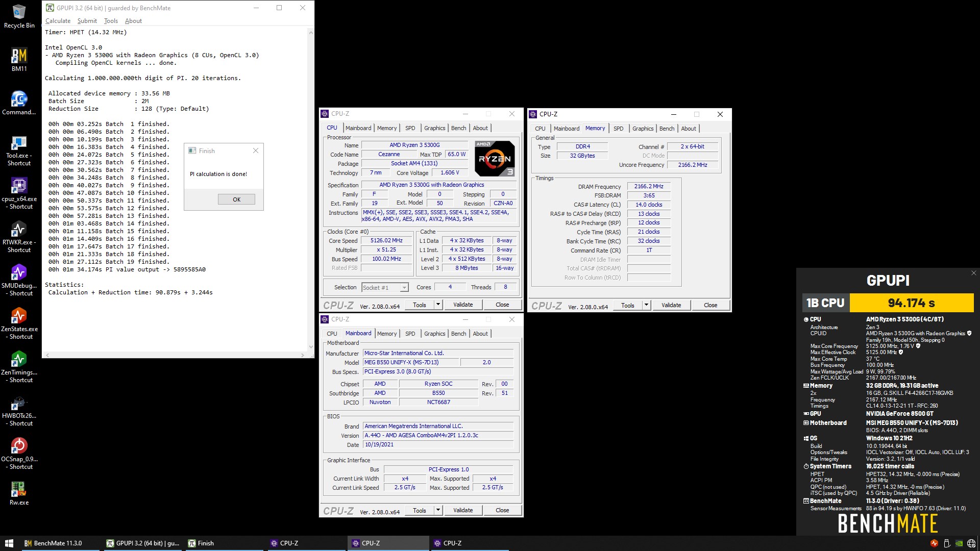Click Validate in CPU-Z CPU window
The height and width of the screenshot is (551, 980).
pyautogui.click(x=463, y=305)
